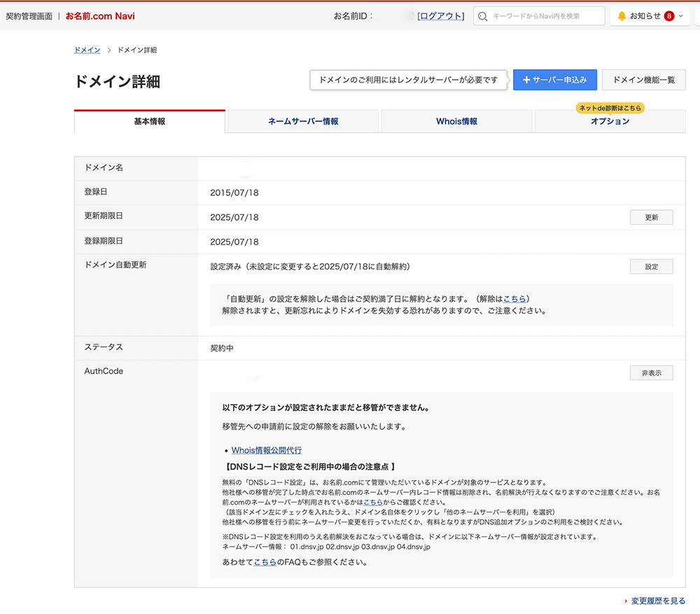This screenshot has height=614, width=700.
Task: Click the rental server required tooltip text
Action: point(408,80)
